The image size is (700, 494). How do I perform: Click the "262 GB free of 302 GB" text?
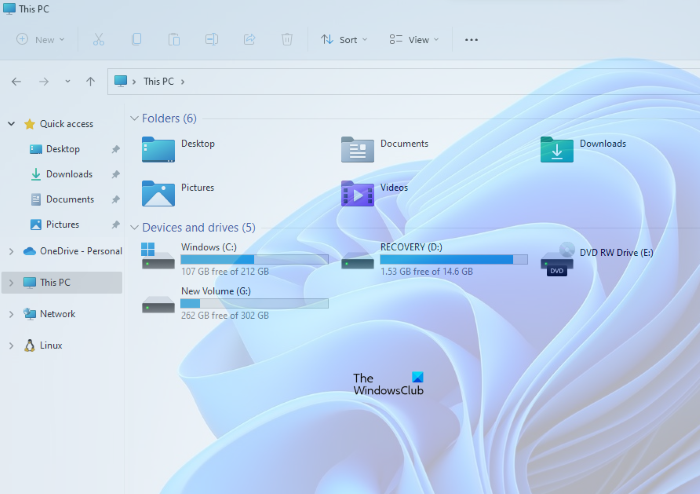coord(225,315)
